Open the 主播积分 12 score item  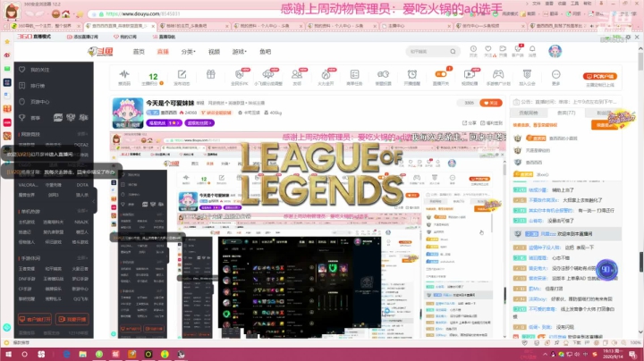153,79
